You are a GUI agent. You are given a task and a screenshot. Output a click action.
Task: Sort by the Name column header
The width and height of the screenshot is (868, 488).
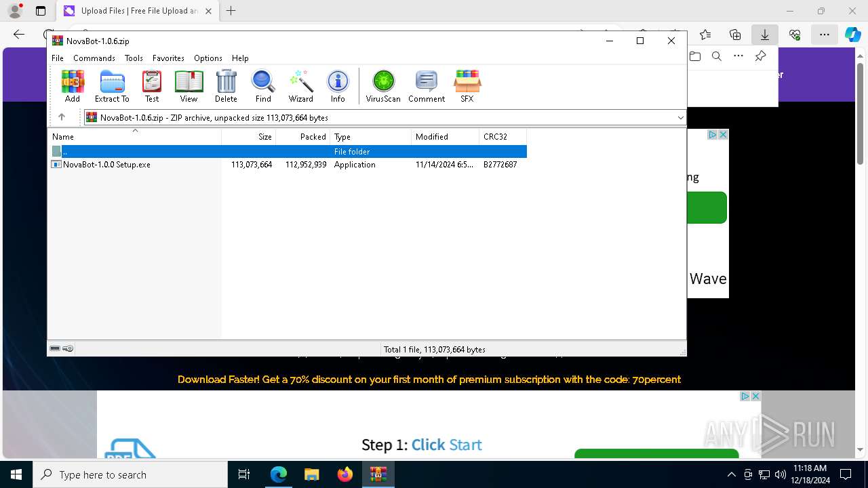coord(135,136)
